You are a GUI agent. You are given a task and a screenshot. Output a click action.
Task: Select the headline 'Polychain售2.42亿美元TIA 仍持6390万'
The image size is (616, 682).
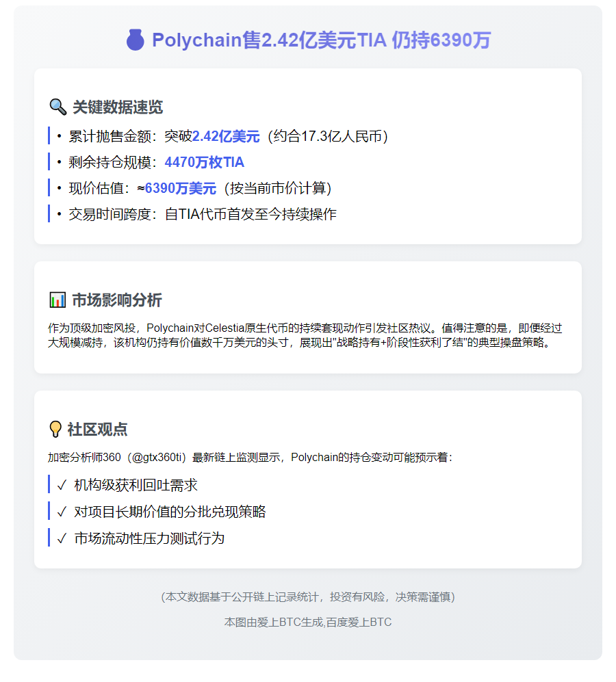coord(321,40)
